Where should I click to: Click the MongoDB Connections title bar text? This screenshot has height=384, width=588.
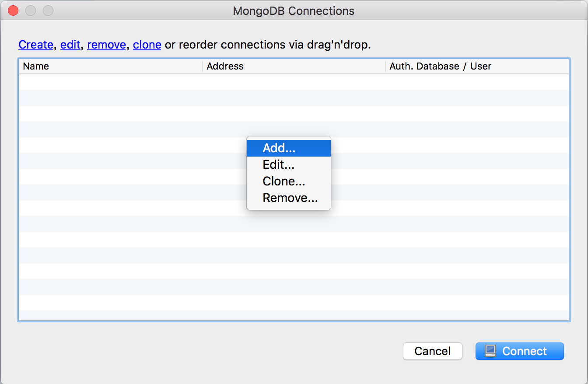pyautogui.click(x=294, y=11)
